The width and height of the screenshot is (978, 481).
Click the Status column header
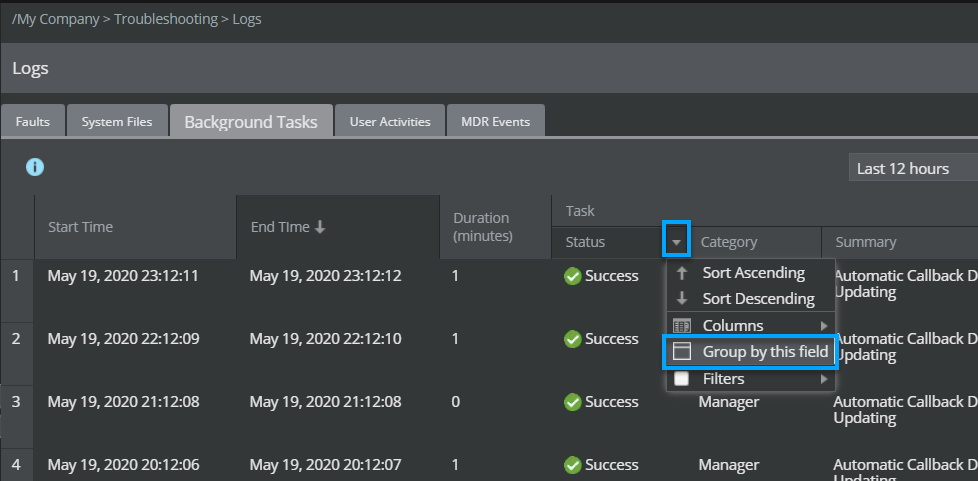coord(608,243)
